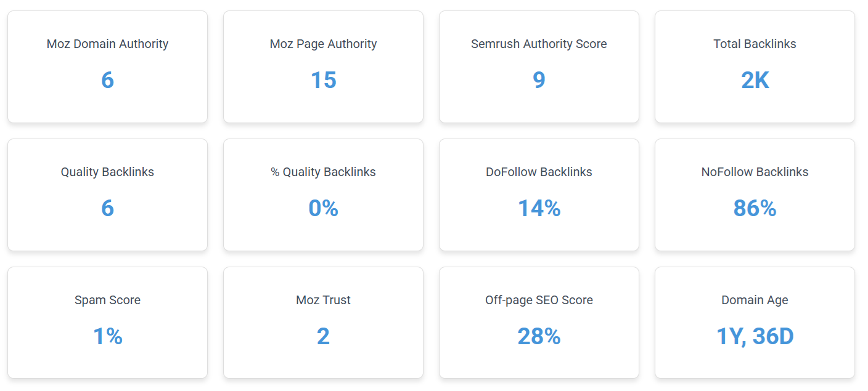Click the Moz Trust card

click(323, 323)
